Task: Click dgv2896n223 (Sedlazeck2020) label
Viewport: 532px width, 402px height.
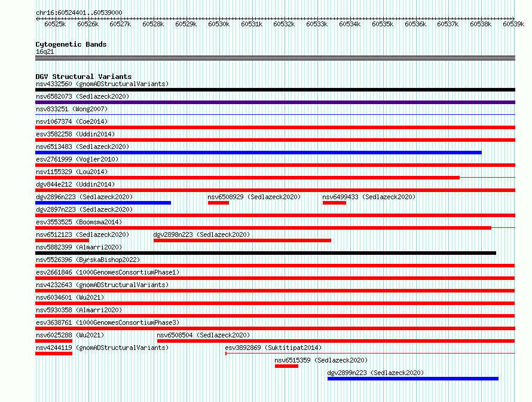Action: [x=84, y=197]
